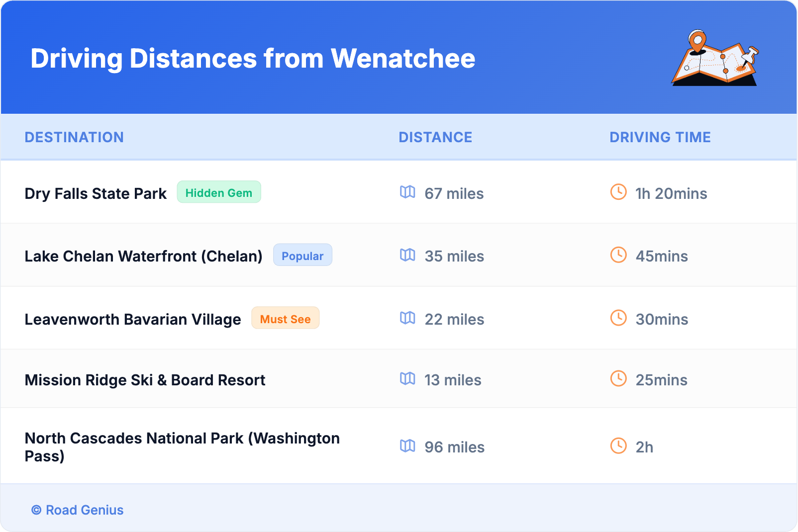Select the Dry Falls State Park destination

click(x=96, y=193)
